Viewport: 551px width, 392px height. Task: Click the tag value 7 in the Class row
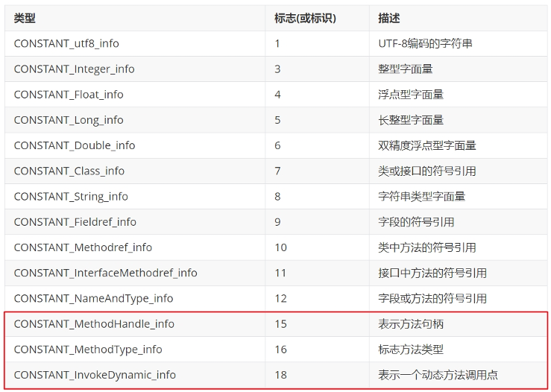(277, 171)
